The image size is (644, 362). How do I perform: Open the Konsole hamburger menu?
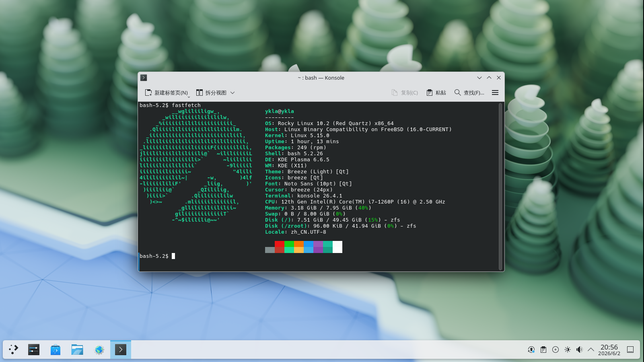click(x=495, y=93)
